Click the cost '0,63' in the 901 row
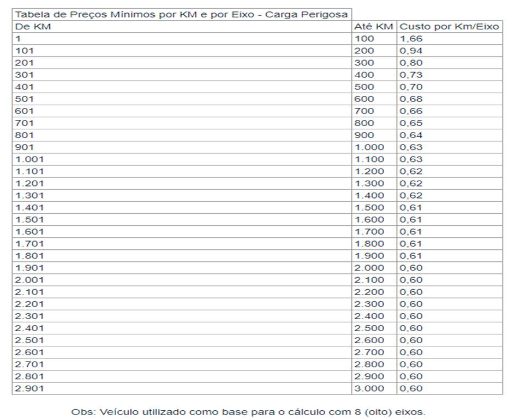This screenshot has height=420, width=520. (450, 147)
